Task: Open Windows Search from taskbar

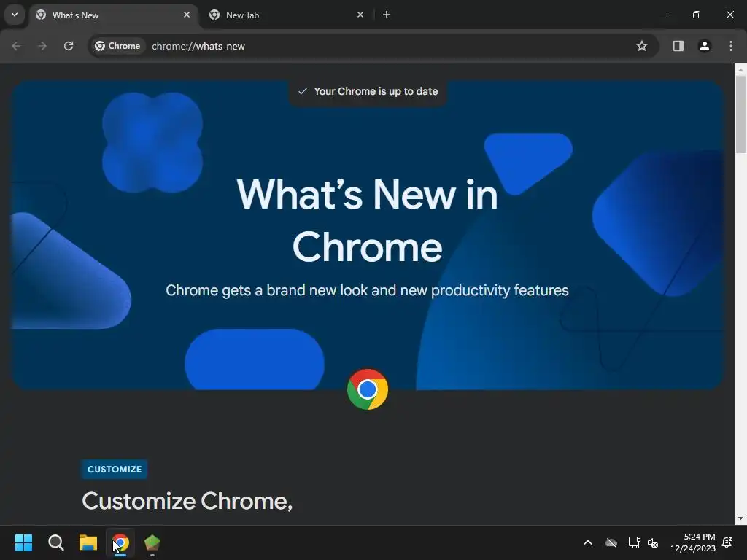Action: pyautogui.click(x=55, y=542)
